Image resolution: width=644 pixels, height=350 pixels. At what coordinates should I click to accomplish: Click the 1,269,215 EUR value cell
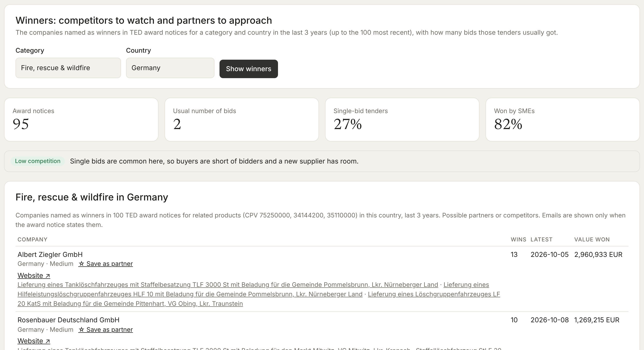click(597, 320)
